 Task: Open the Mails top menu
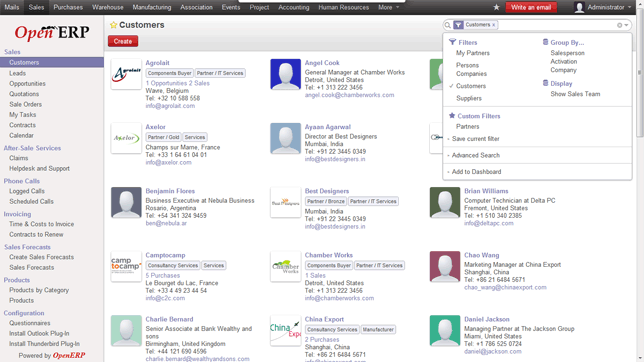[x=12, y=7]
